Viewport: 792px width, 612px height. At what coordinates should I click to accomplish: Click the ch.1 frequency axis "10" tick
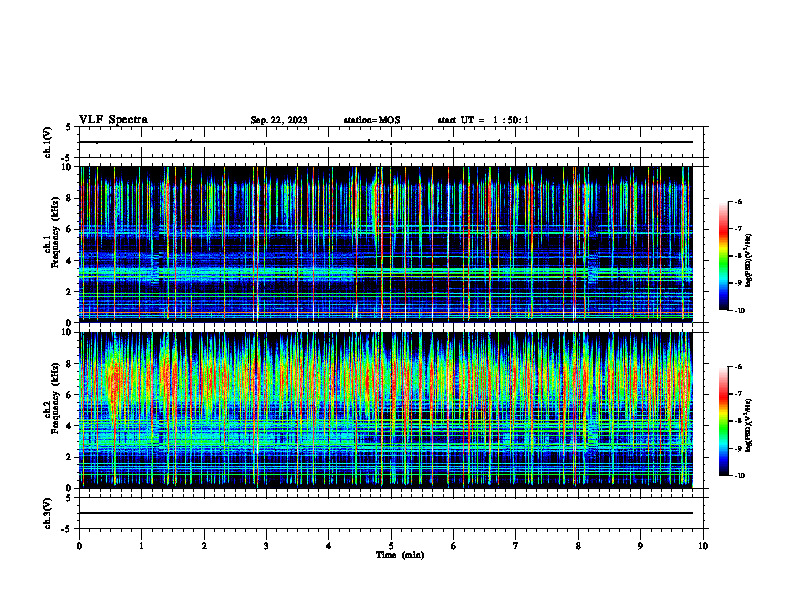click(x=67, y=167)
